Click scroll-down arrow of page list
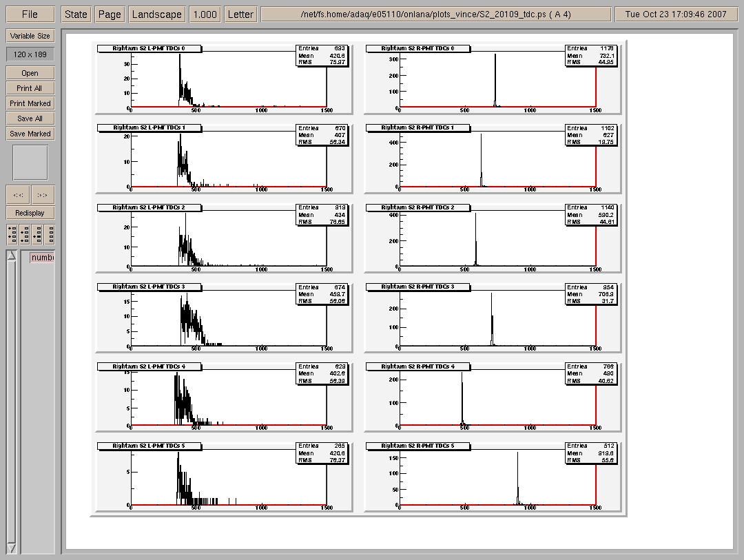 coord(12,548)
